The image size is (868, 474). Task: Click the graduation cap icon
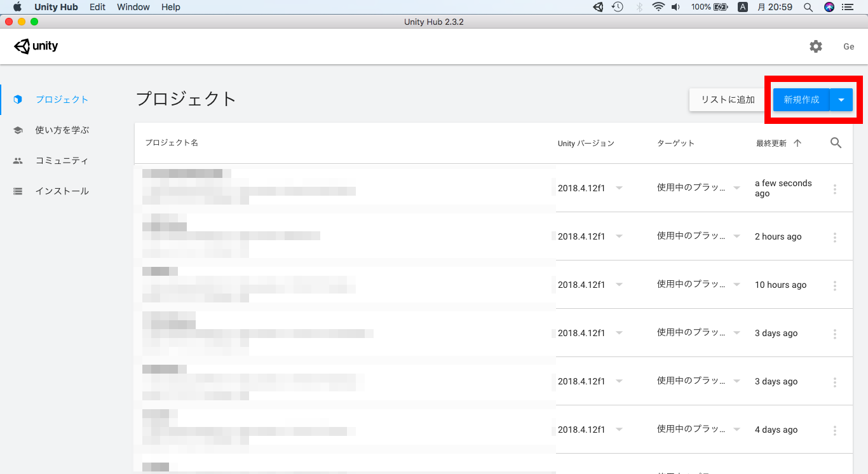[18, 130]
